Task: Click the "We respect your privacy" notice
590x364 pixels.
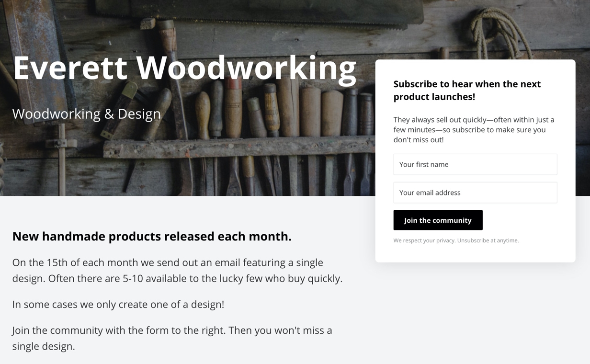Action: (x=424, y=240)
